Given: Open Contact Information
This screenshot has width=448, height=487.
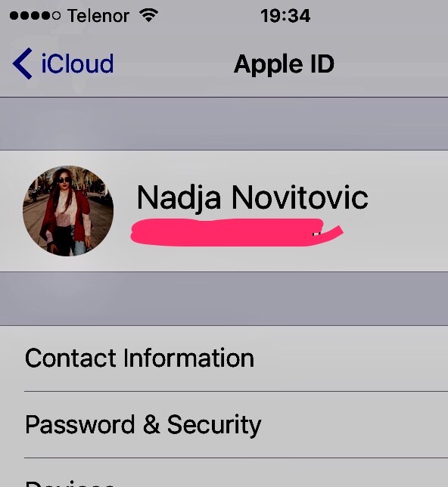Looking at the screenshot, I should pos(224,358).
